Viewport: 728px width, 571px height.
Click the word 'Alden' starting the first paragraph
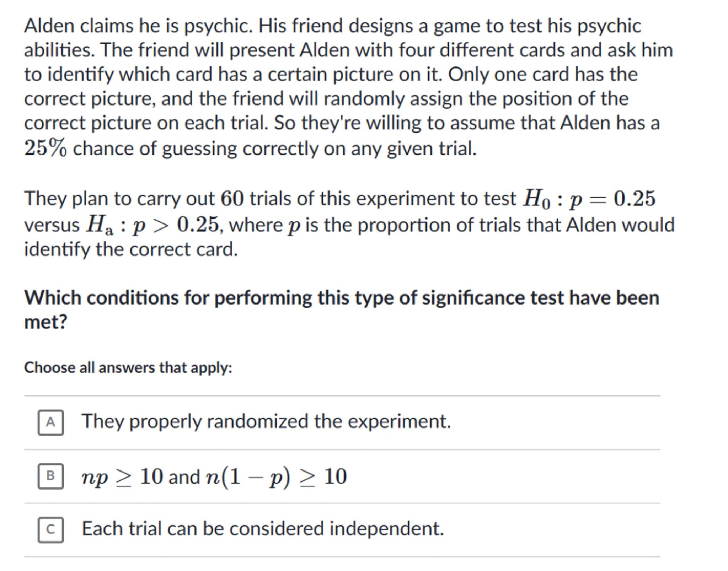(x=49, y=26)
